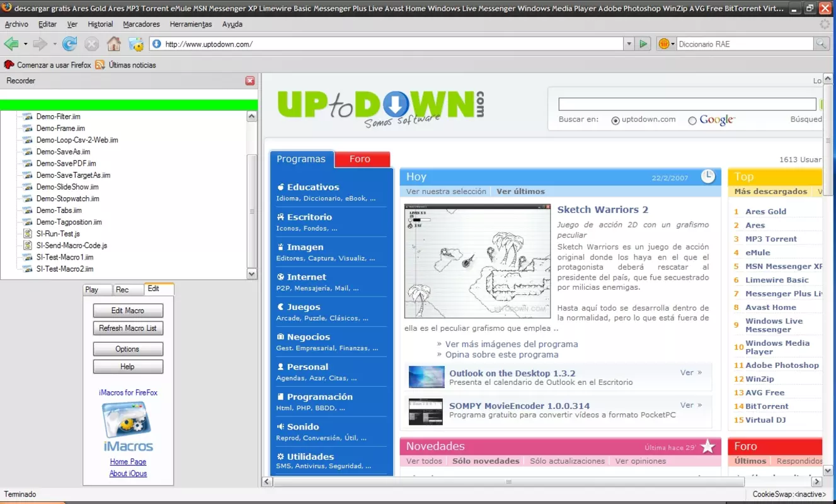Click the search magnifier button
836x504 pixels.
point(821,43)
